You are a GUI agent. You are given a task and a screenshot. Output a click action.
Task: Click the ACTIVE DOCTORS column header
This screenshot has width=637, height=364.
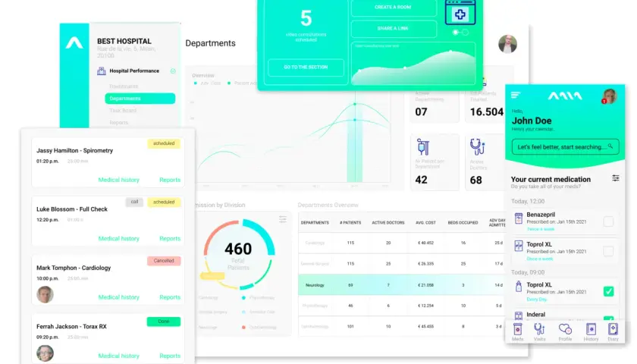pyautogui.click(x=388, y=223)
